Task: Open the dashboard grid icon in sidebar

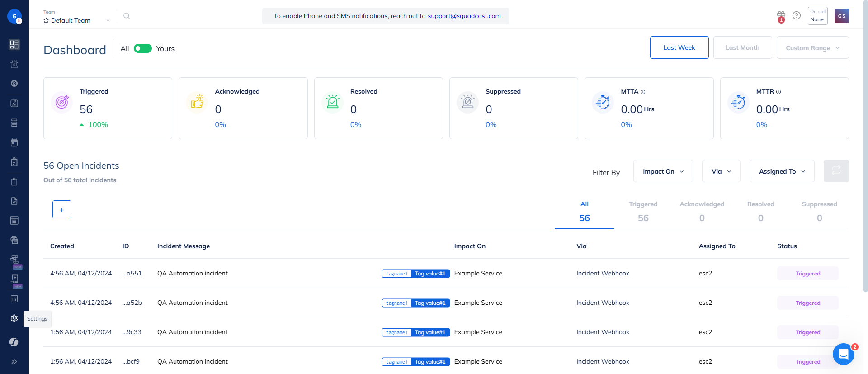Action: click(x=14, y=44)
